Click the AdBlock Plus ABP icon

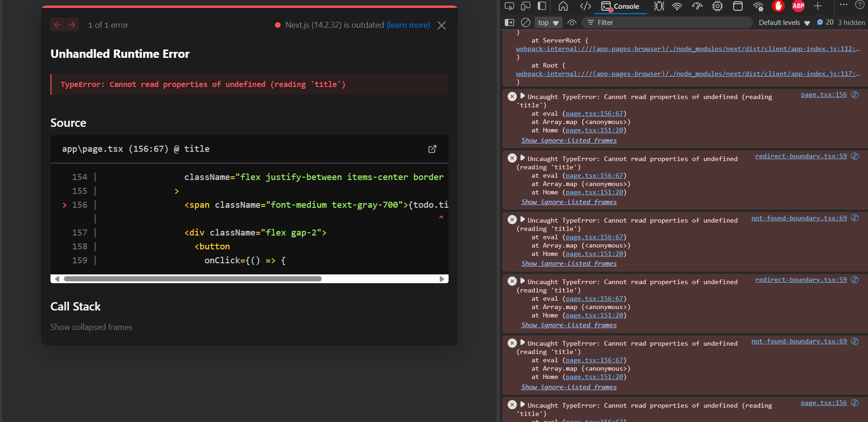point(798,6)
